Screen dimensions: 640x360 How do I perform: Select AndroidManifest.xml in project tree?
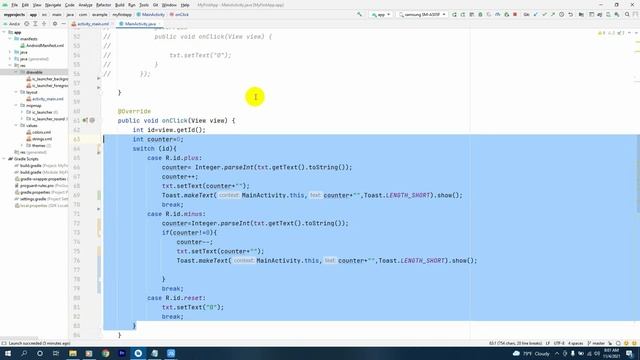click(42, 45)
